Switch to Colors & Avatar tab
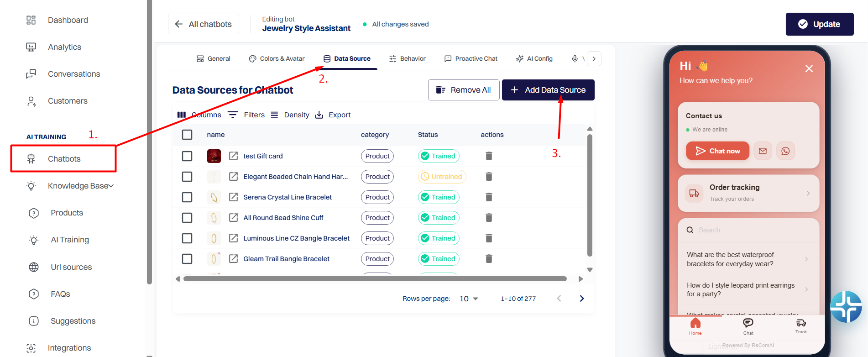 [x=277, y=58]
